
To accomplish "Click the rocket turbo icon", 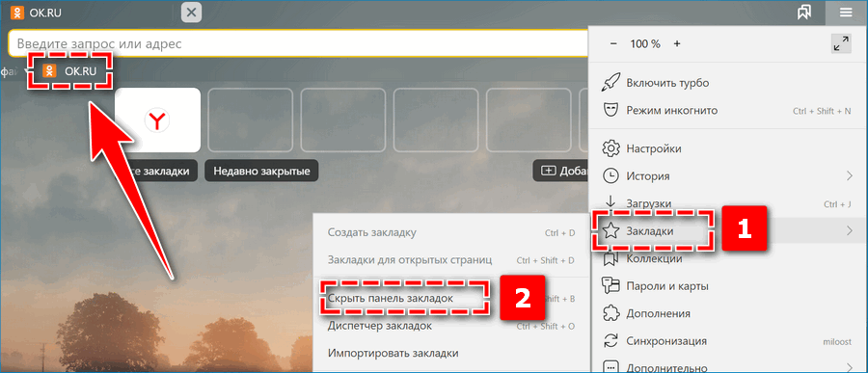I will (x=610, y=83).
